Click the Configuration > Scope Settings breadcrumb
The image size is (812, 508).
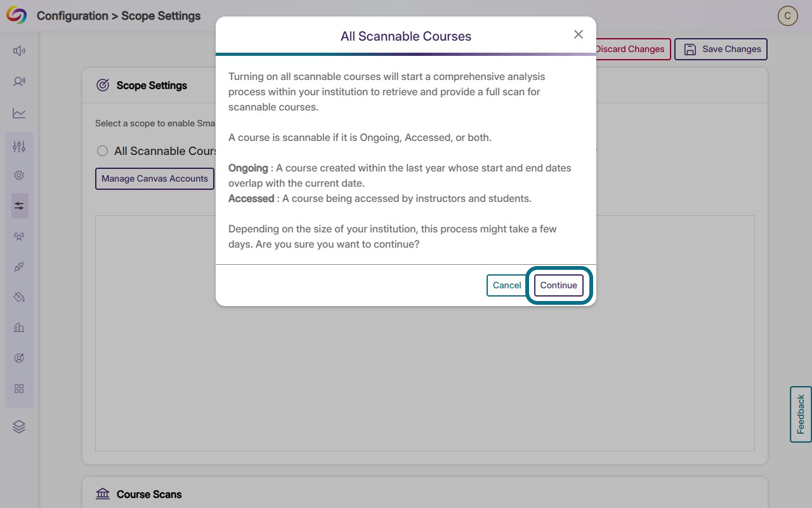click(119, 16)
